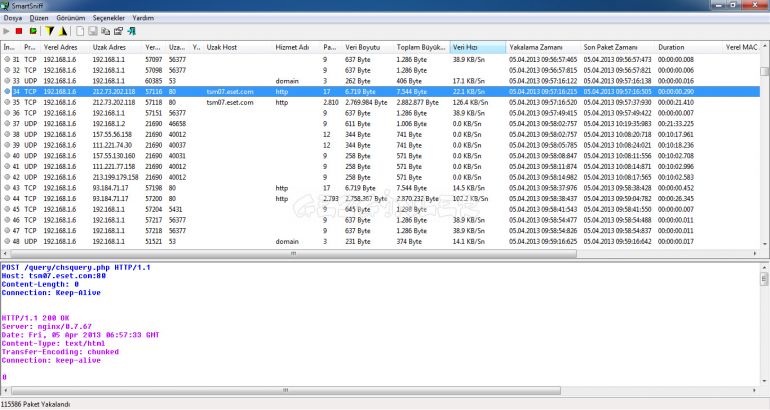
Task: Click duration 00:21:33.225 in row 37
Action: tap(676, 124)
